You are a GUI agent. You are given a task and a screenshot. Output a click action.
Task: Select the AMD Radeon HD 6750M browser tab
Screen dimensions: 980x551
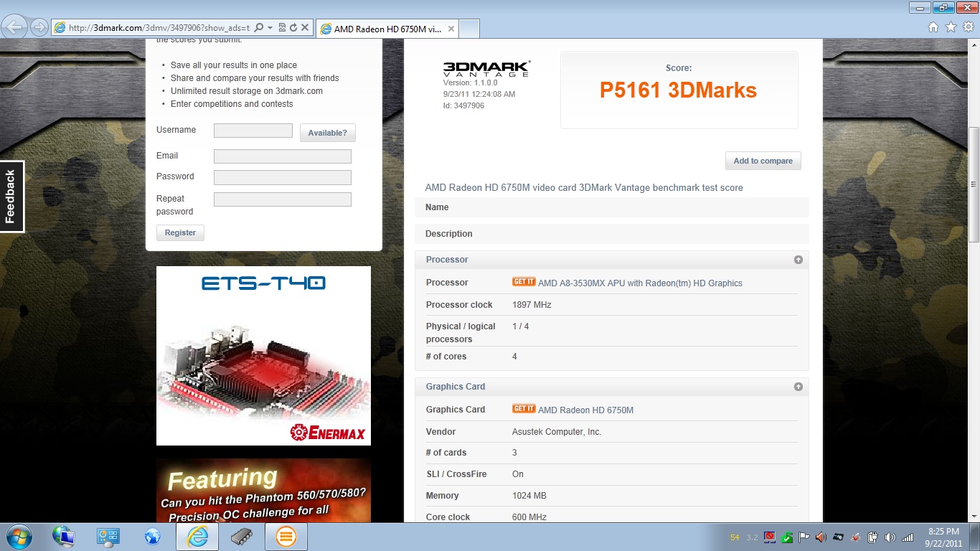coord(386,29)
